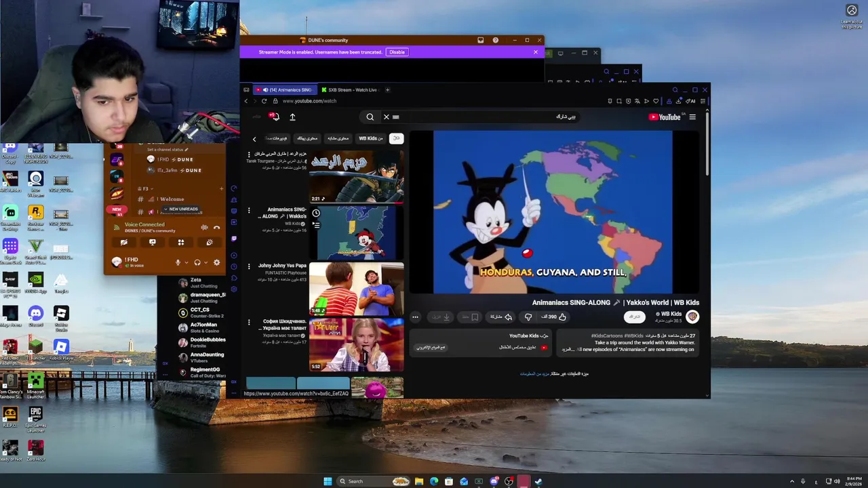This screenshot has width=868, height=488.
Task: Click the taskbar Search box
Action: [x=374, y=481]
